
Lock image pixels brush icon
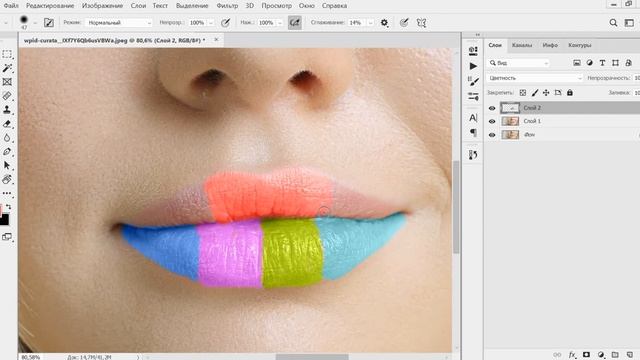[535, 93]
